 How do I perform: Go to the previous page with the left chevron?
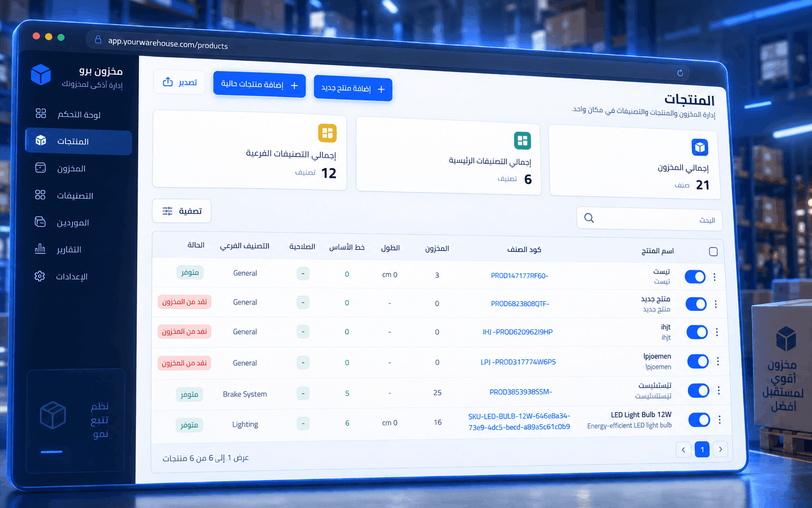click(683, 450)
